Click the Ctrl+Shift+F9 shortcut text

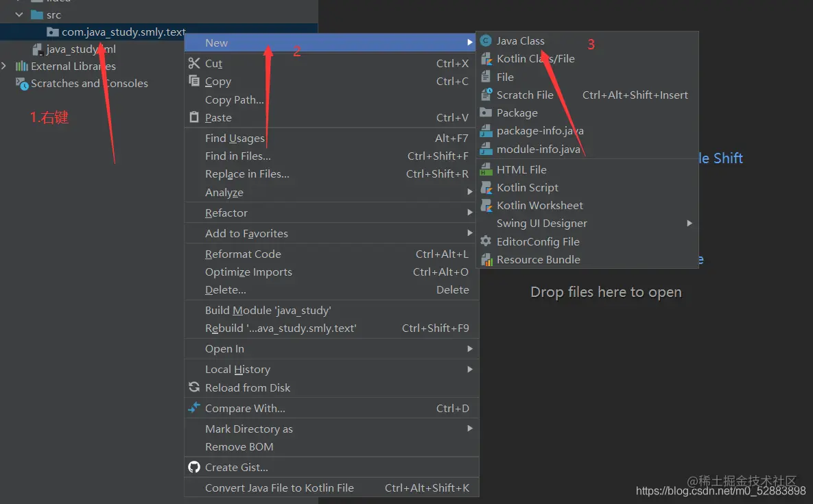(x=436, y=328)
